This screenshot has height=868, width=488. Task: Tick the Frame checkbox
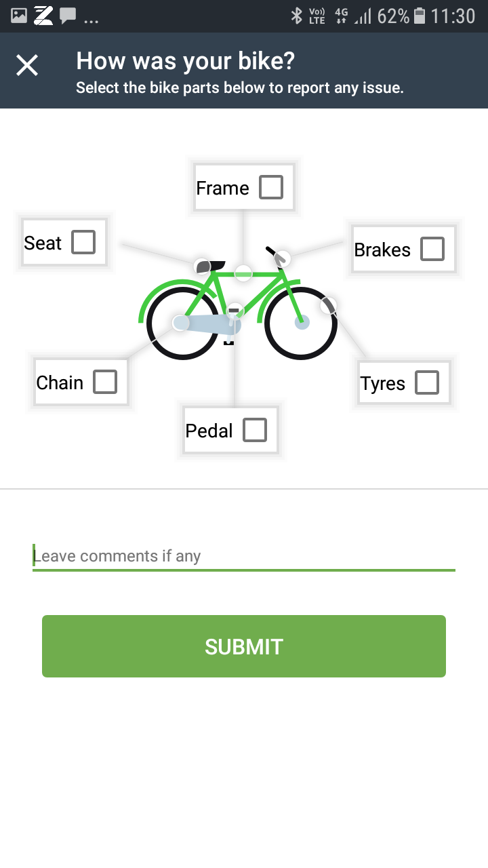tap(271, 187)
